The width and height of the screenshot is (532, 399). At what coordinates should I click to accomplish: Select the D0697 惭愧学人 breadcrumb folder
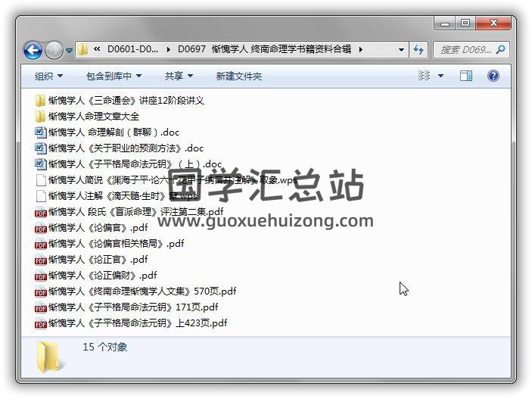click(264, 49)
